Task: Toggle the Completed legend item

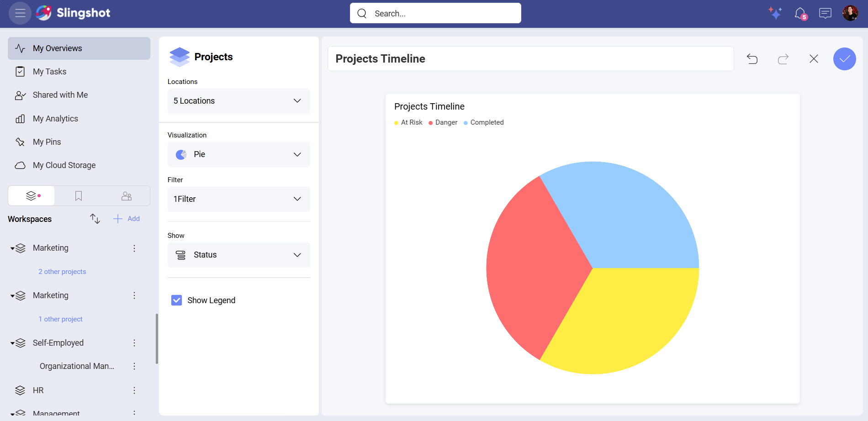Action: click(x=483, y=122)
